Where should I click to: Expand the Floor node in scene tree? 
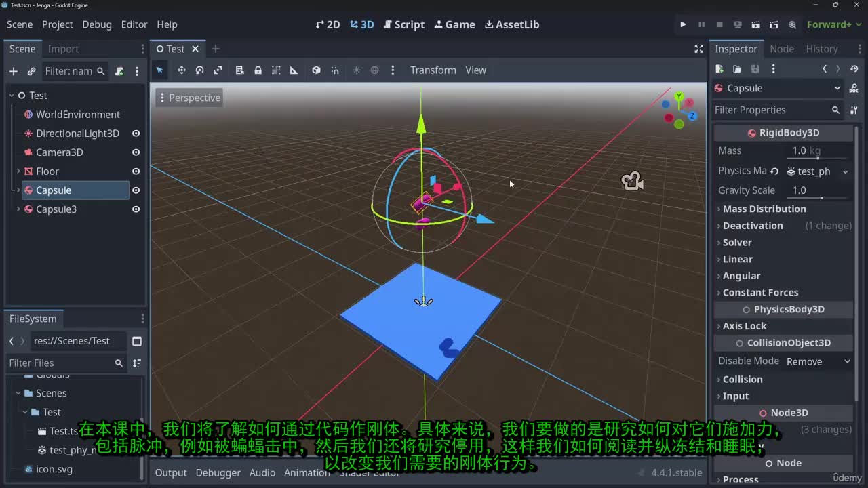[18, 171]
